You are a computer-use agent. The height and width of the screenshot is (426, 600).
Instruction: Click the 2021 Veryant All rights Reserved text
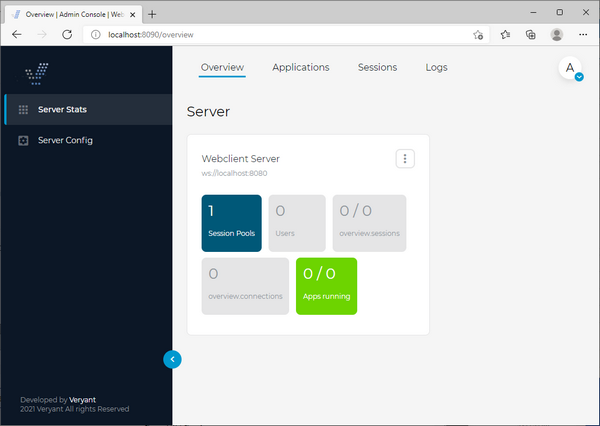[75, 409]
